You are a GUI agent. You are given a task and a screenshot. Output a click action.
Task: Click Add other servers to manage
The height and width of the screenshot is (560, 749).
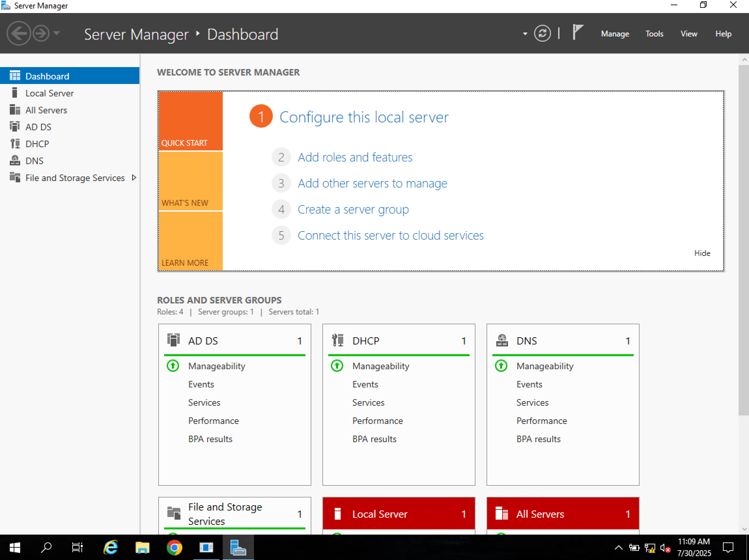(x=372, y=183)
